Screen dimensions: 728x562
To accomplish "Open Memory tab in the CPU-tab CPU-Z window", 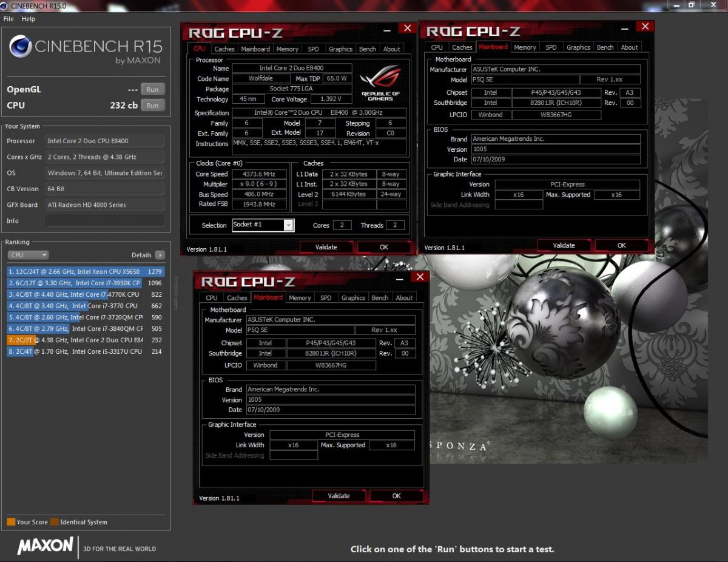I will coord(287,49).
